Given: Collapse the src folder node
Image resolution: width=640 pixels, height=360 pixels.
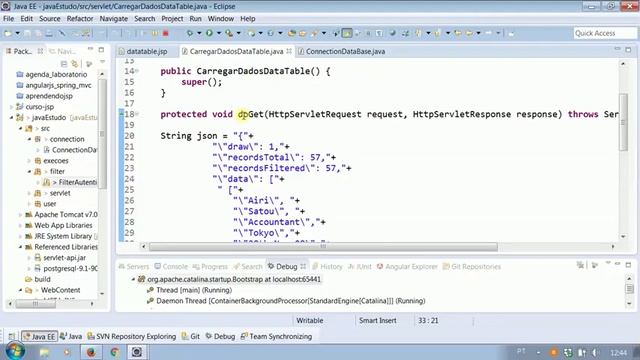Looking at the screenshot, I should click(20, 129).
